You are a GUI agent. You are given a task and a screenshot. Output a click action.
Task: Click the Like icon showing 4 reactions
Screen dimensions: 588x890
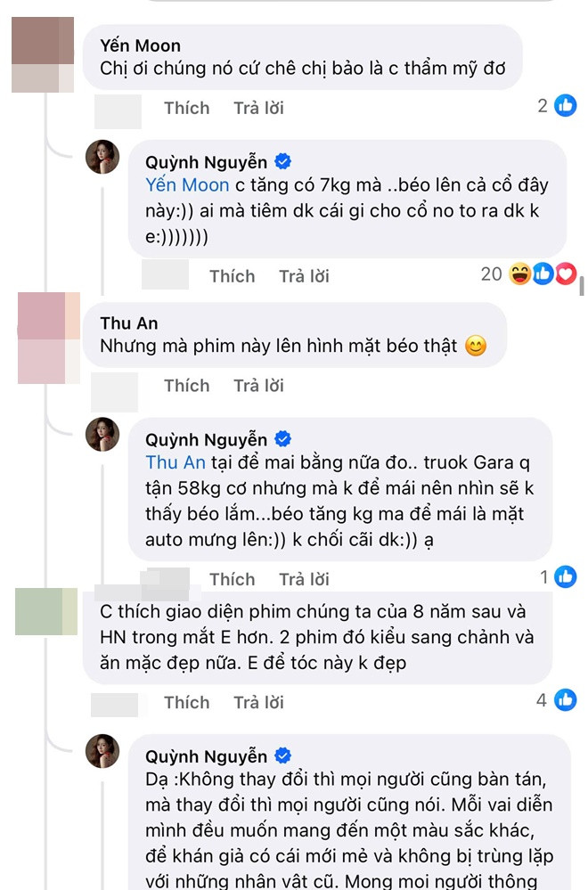click(x=565, y=701)
